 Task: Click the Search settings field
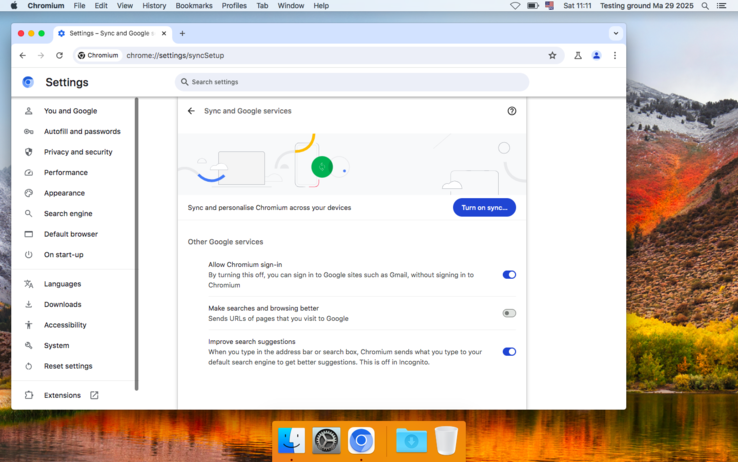pyautogui.click(x=352, y=82)
